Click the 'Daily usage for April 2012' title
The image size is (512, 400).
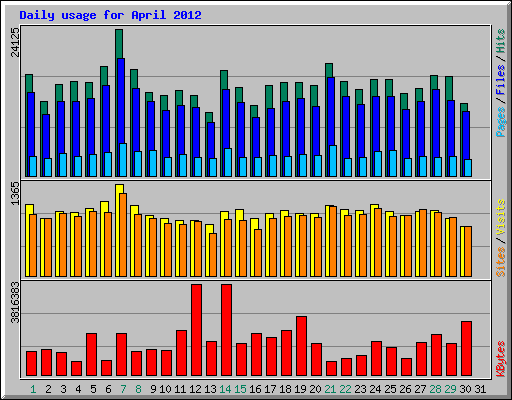110,15
